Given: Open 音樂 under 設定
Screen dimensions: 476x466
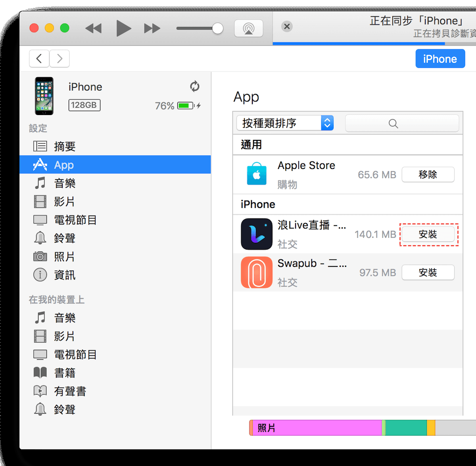Looking at the screenshot, I should coord(115,183).
